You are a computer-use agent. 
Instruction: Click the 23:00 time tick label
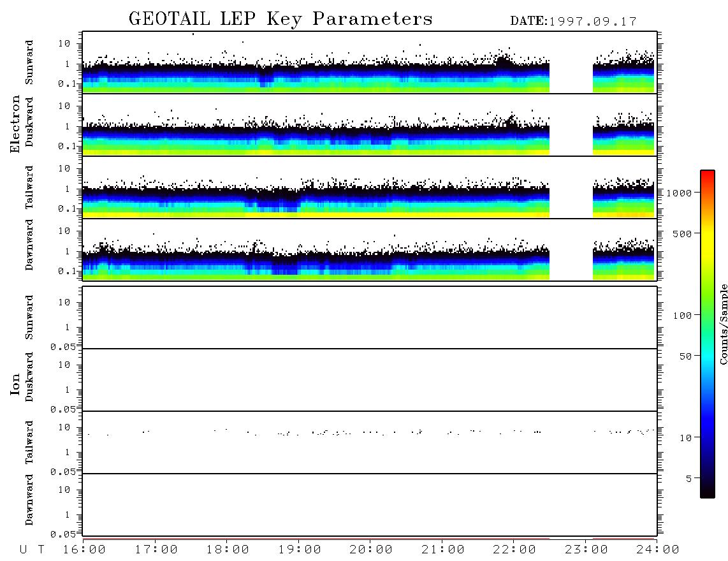(x=586, y=550)
